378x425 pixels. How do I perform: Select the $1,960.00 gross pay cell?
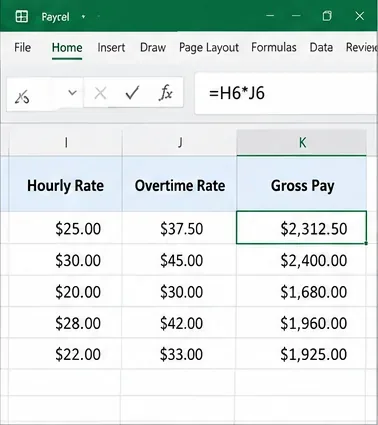(302, 322)
